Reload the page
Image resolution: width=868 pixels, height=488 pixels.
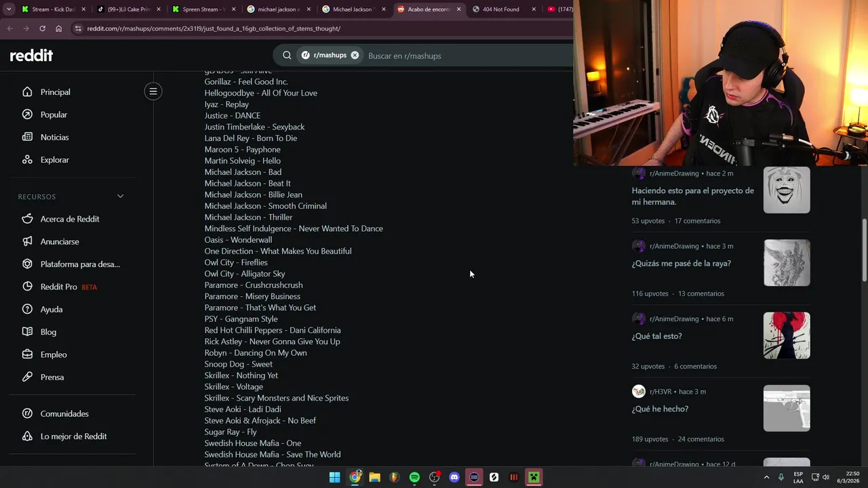click(x=42, y=28)
